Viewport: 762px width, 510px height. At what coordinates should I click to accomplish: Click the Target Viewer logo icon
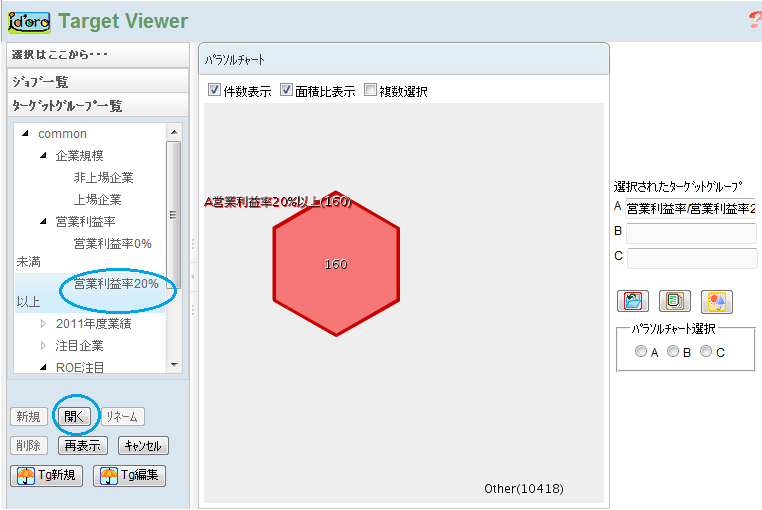28,21
